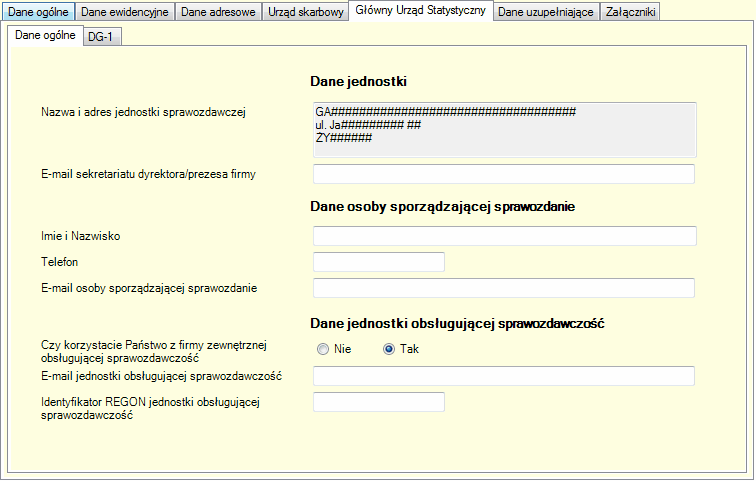Click the Identyfikator REGON input field
Viewport: 756px width, 481px height.
tap(379, 402)
